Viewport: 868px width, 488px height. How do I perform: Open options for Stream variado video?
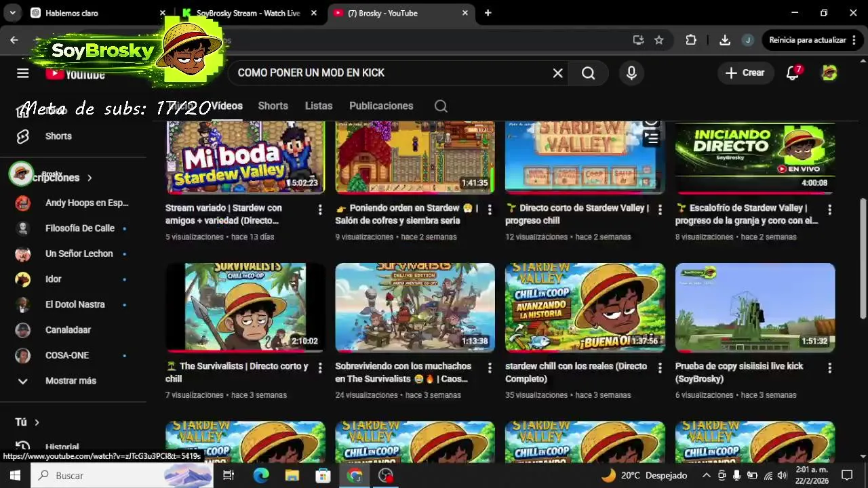click(320, 210)
